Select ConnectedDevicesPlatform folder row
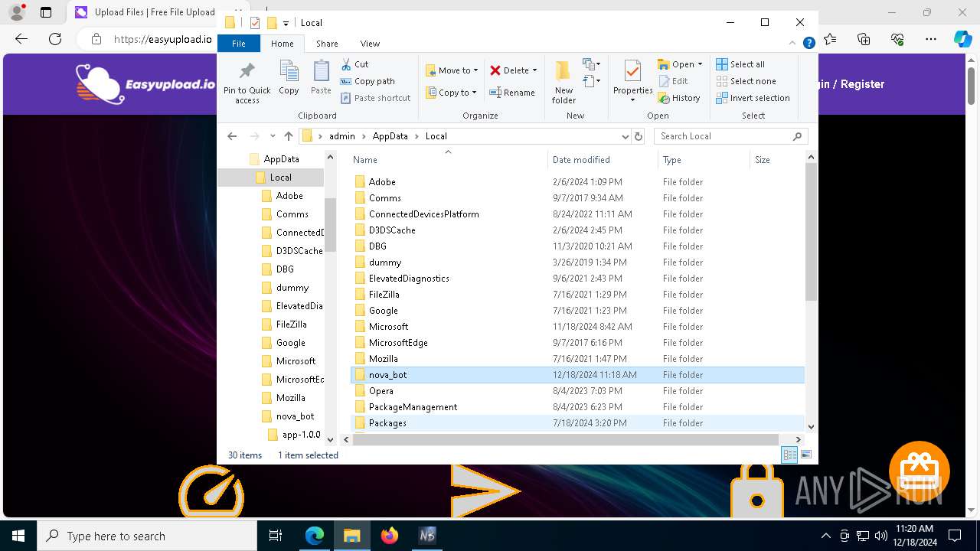The image size is (980, 551). [x=578, y=214]
